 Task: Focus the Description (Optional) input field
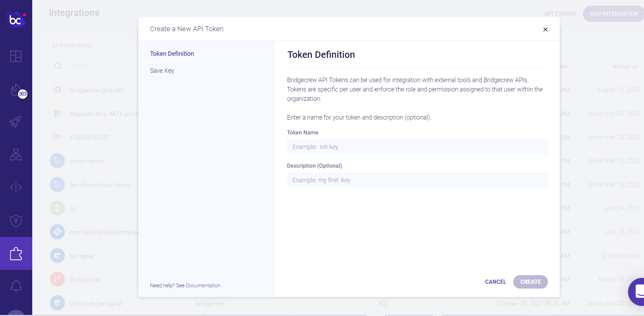point(417,180)
